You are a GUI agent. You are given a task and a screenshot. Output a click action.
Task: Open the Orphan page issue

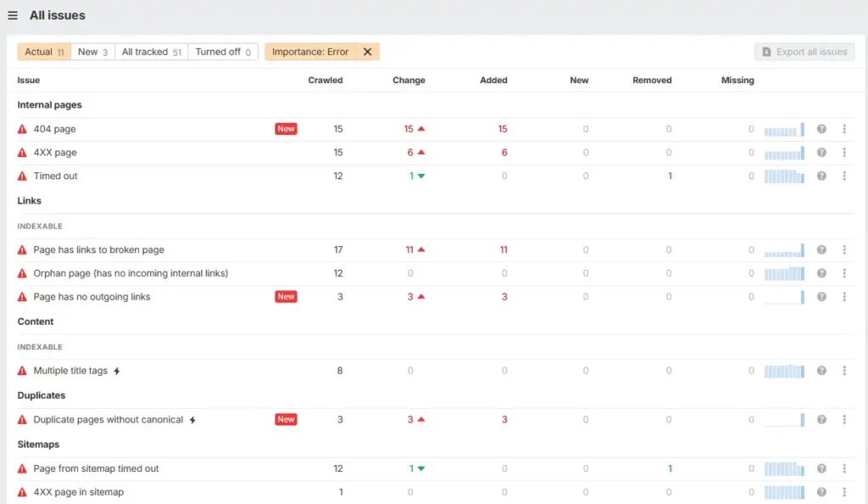pyautogui.click(x=131, y=273)
